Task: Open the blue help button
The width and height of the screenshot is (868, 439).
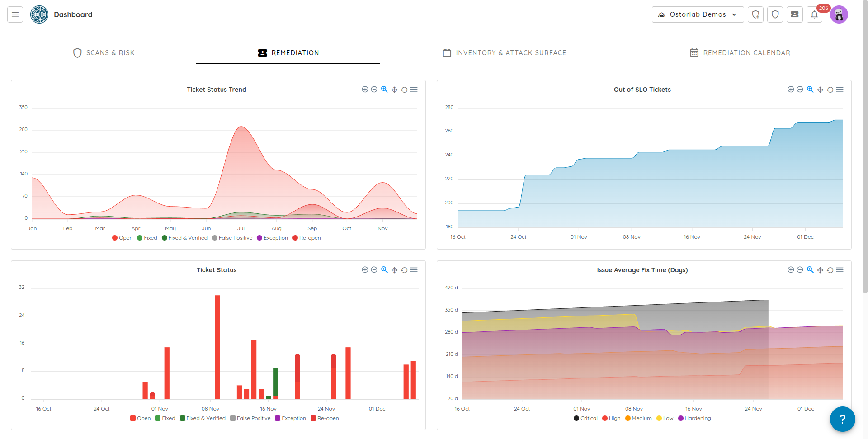Action: click(x=842, y=419)
